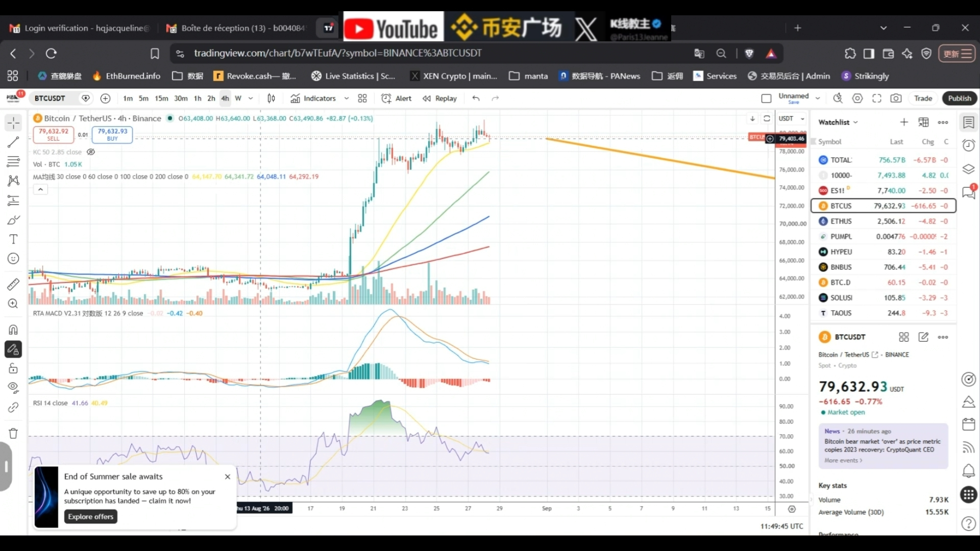980x551 pixels.
Task: Toggle the layout checkbox beside Unnamed
Action: 766,98
